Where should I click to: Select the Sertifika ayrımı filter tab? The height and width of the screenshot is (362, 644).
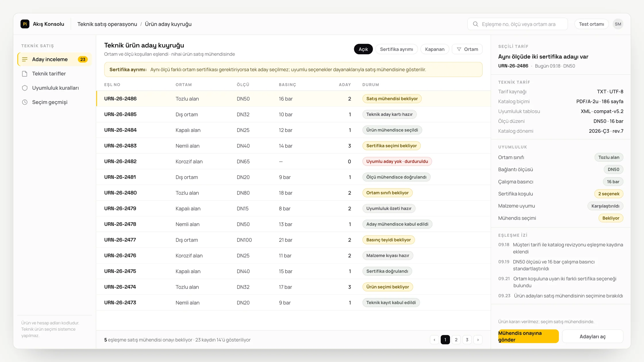[396, 49]
